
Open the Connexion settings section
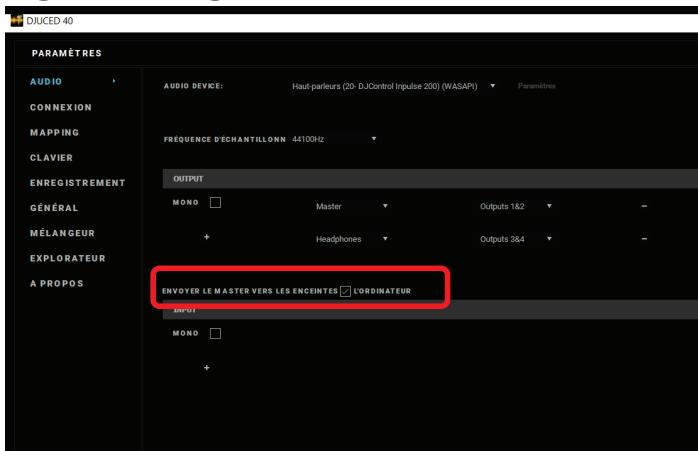pyautogui.click(x=61, y=107)
